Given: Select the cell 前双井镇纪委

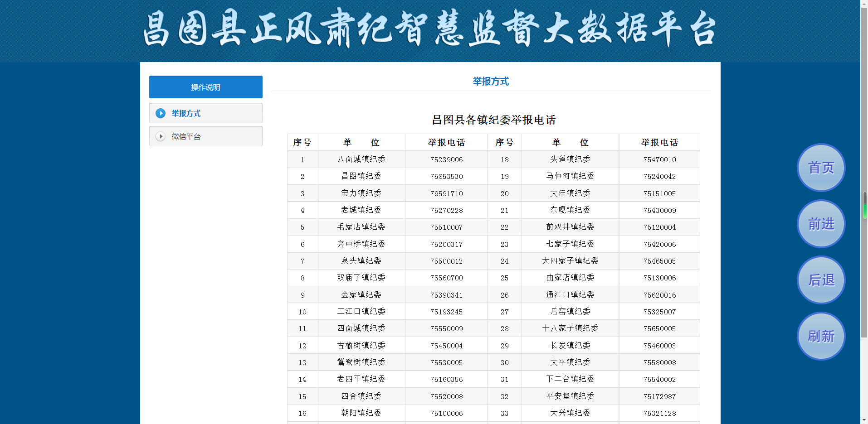Looking at the screenshot, I should [571, 227].
